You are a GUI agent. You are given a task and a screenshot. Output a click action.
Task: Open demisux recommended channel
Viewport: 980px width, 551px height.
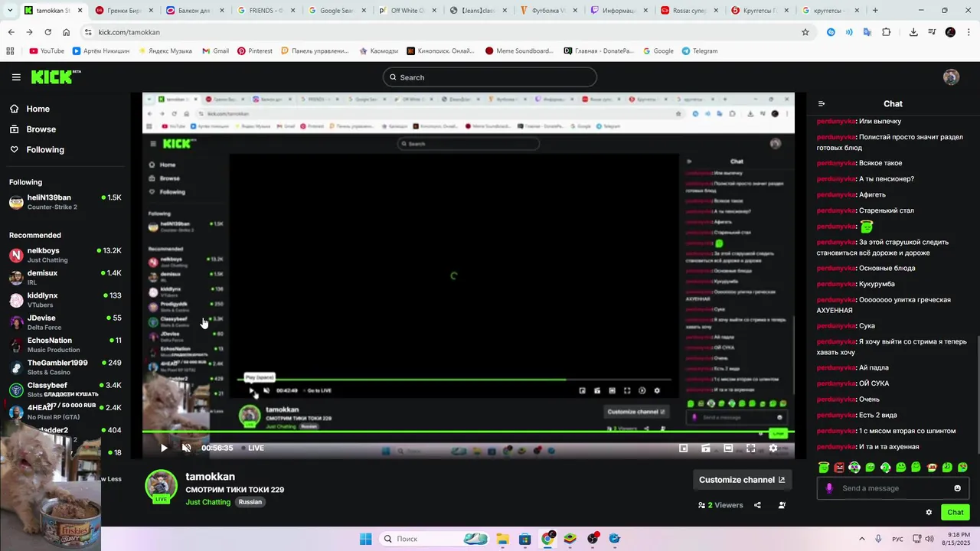(65, 277)
